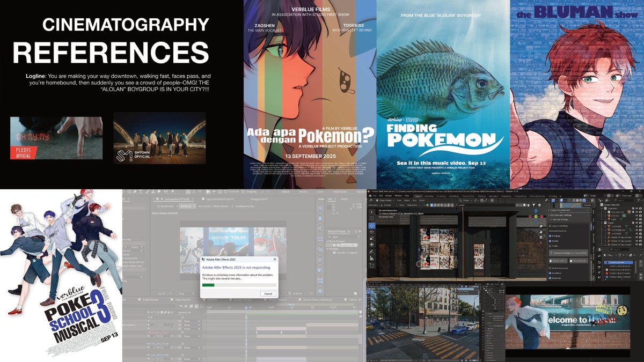Click the blue CityGen_Blue_Emission material swatch

607,277
